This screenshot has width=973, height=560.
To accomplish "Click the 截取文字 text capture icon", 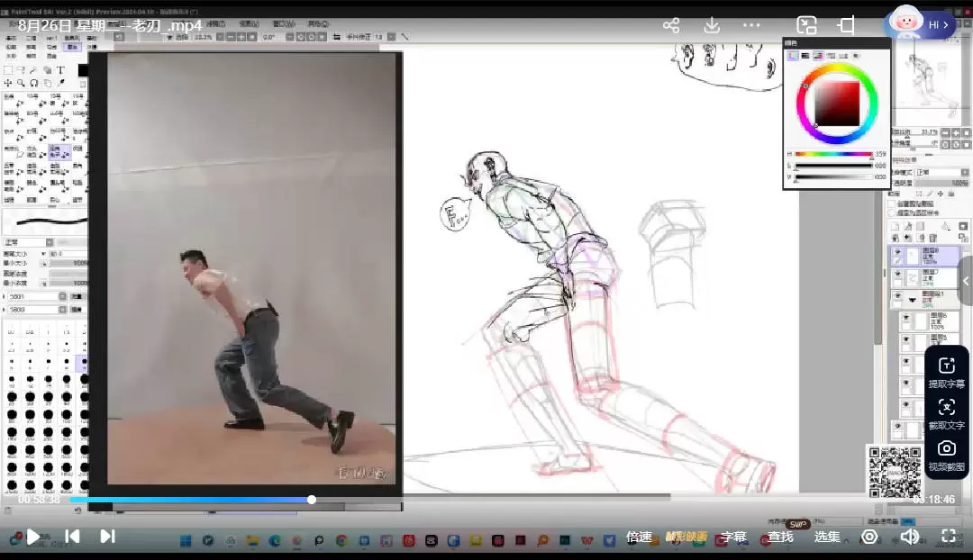I will point(946,413).
